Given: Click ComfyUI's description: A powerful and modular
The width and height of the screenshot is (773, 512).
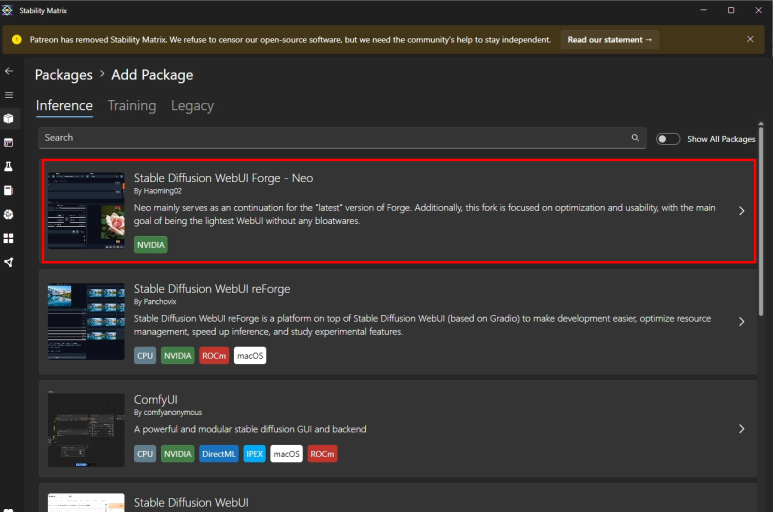Looking at the screenshot, I should [250, 429].
